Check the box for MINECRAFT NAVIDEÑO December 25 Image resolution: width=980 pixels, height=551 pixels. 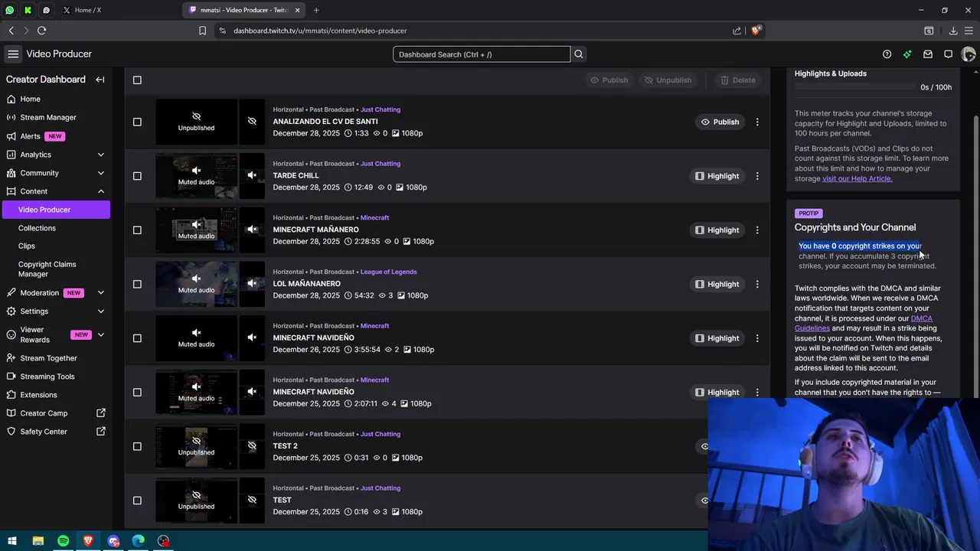coord(137,392)
